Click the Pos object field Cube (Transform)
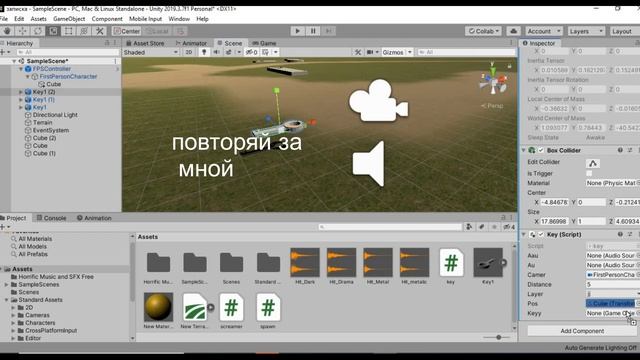640x360 pixels. tap(611, 303)
